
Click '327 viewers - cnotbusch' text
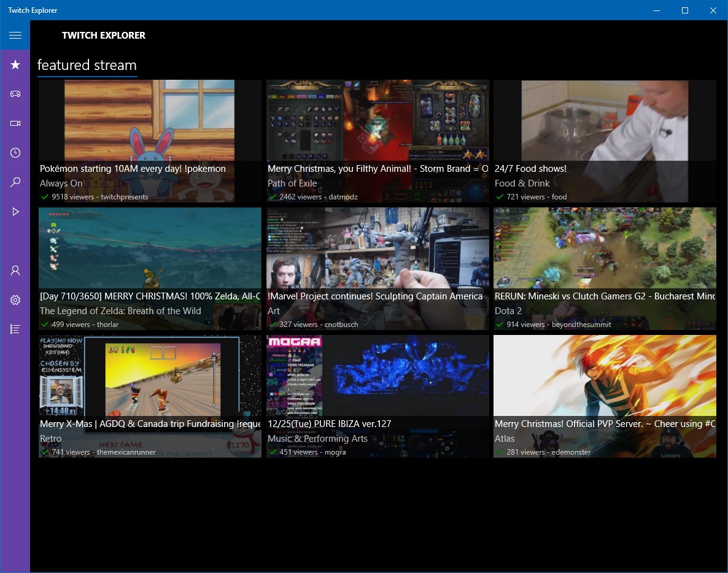(319, 325)
